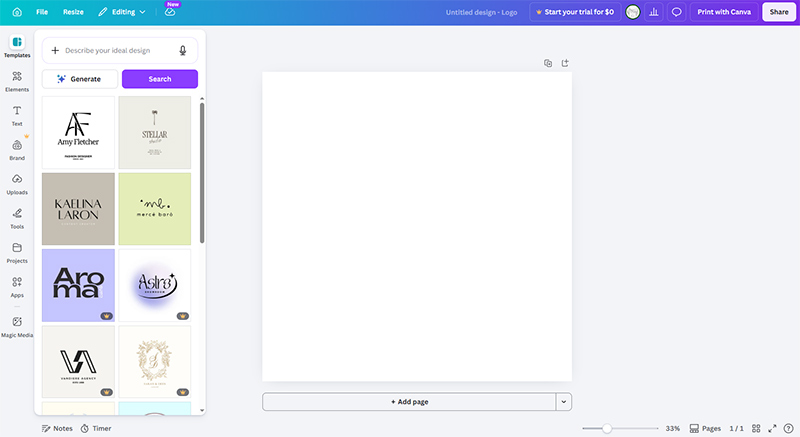Open the Projects panel
This screenshot has width=800, height=437.
tap(17, 252)
